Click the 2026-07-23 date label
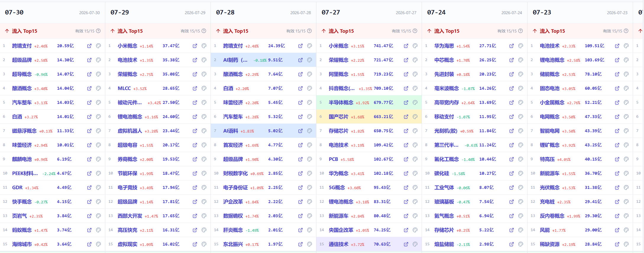 coord(617,13)
